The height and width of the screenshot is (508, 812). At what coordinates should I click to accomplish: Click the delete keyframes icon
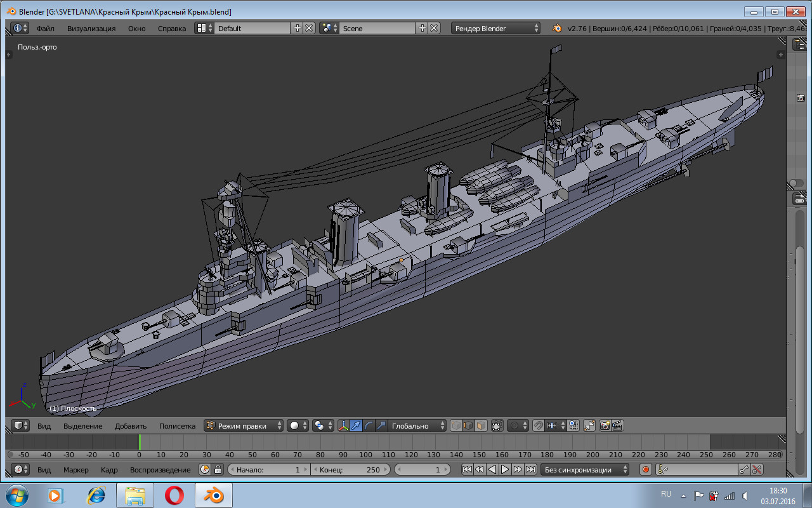click(757, 469)
